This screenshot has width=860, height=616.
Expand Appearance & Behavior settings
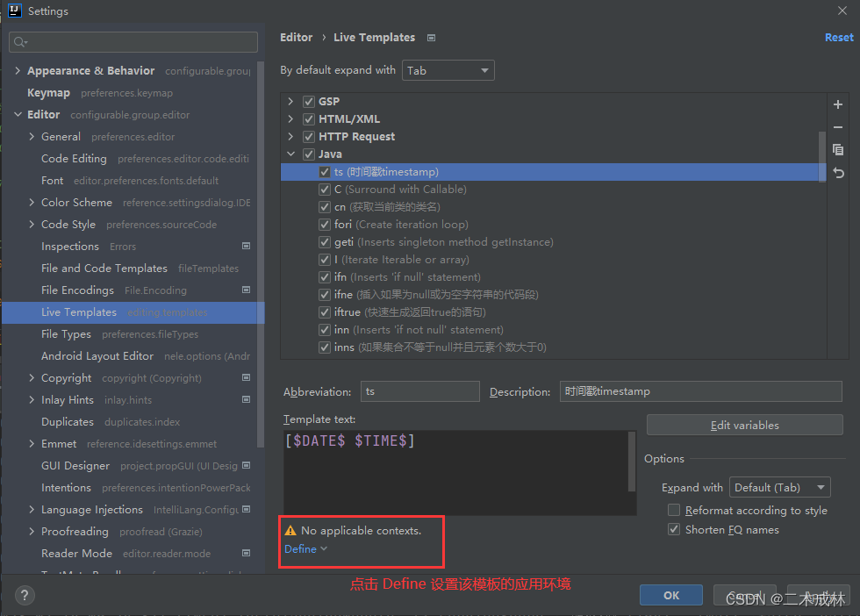point(18,70)
